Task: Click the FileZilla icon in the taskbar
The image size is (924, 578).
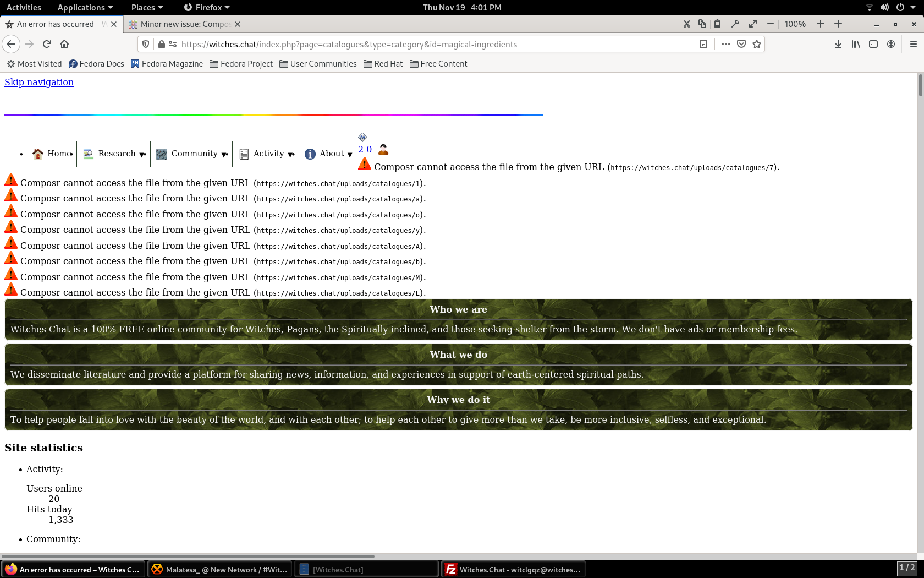Action: tap(450, 569)
